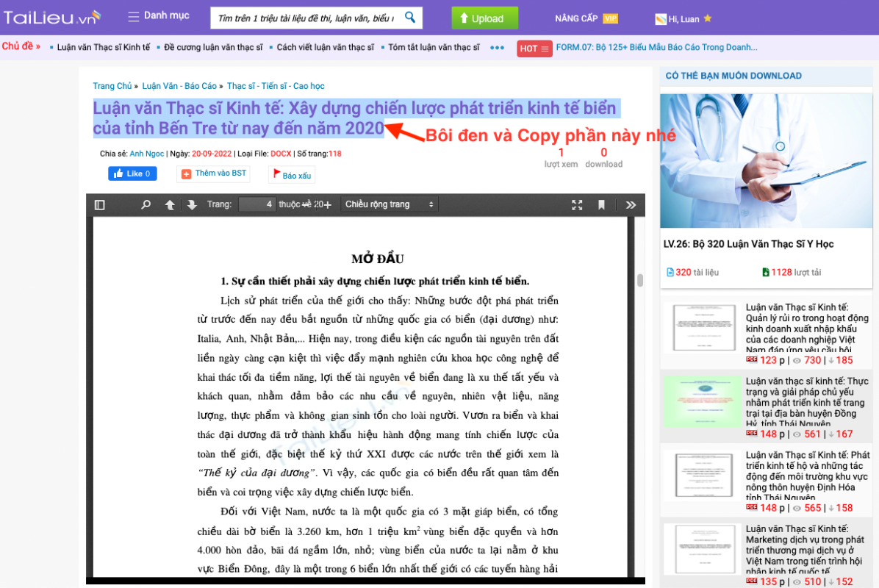Click the page number input field
The width and height of the screenshot is (879, 588).
click(x=257, y=204)
